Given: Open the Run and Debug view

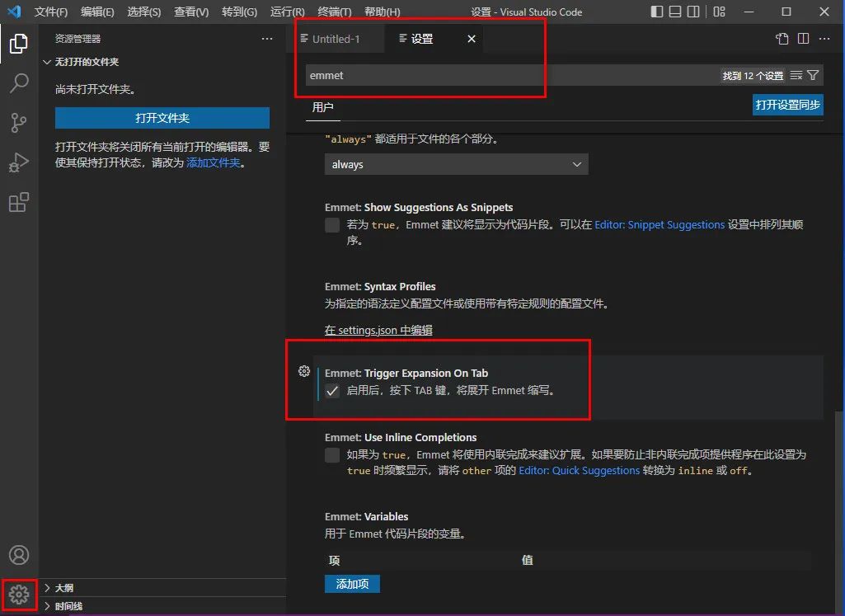Looking at the screenshot, I should pos(19,162).
